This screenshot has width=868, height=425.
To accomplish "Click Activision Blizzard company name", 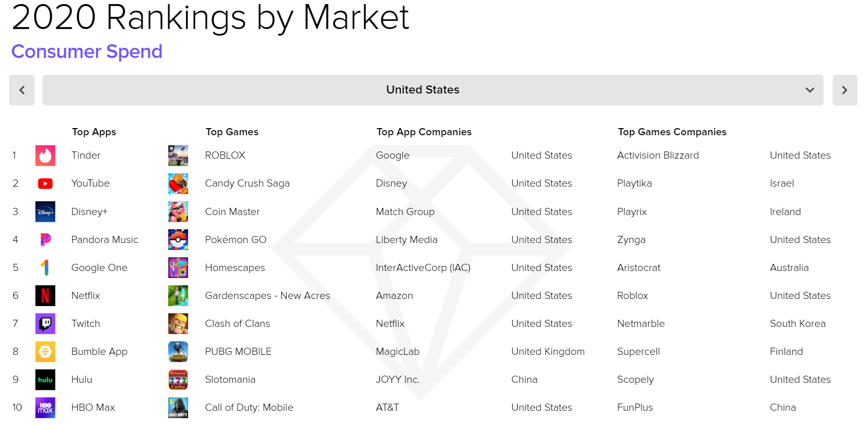I will 658,156.
